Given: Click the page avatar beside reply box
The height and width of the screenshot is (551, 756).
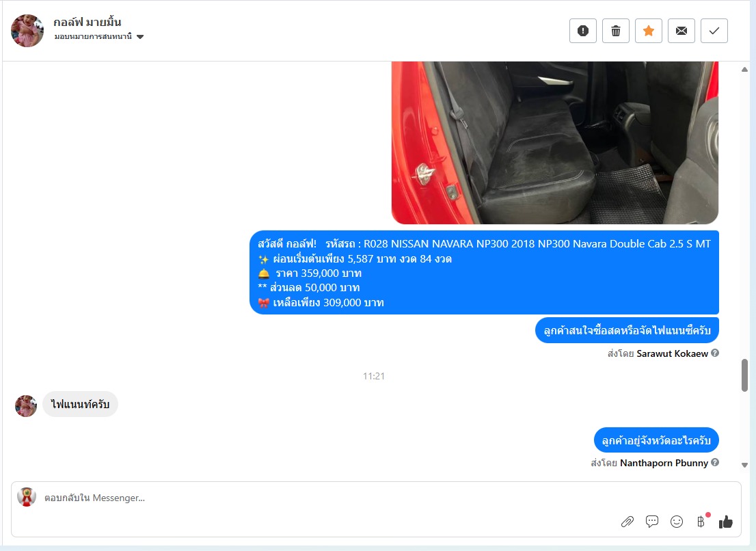Looking at the screenshot, I should 27,497.
